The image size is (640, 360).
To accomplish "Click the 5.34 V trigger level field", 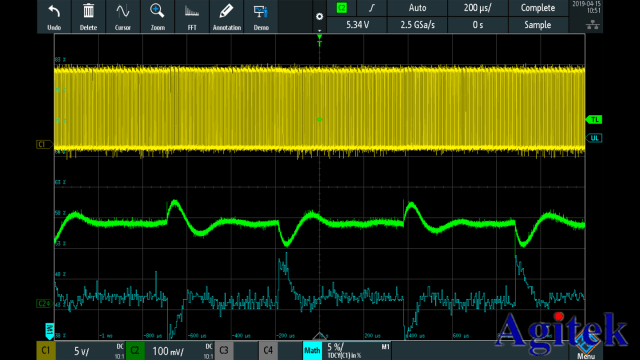I will click(x=357, y=25).
